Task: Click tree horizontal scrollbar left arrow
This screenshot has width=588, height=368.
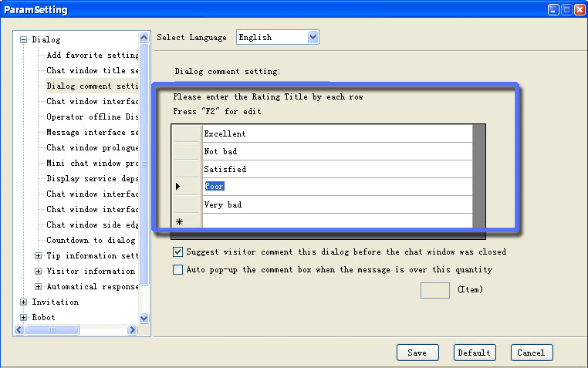Action: tap(19, 329)
